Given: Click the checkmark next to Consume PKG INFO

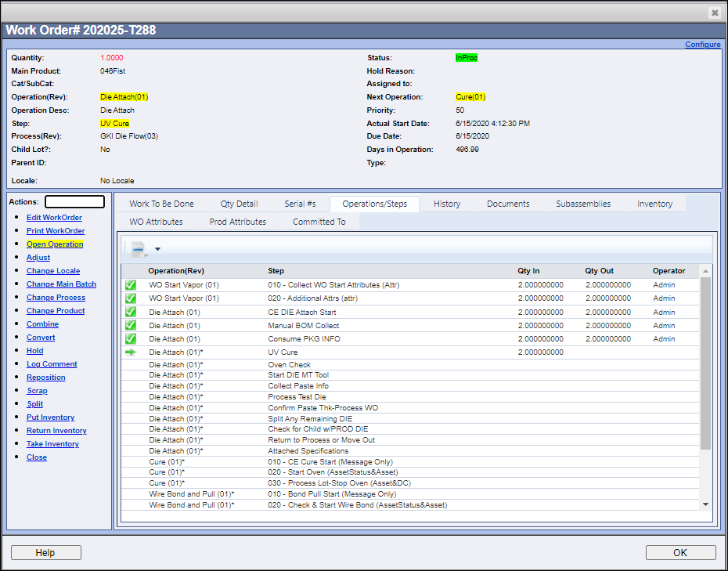Looking at the screenshot, I should 129,338.
